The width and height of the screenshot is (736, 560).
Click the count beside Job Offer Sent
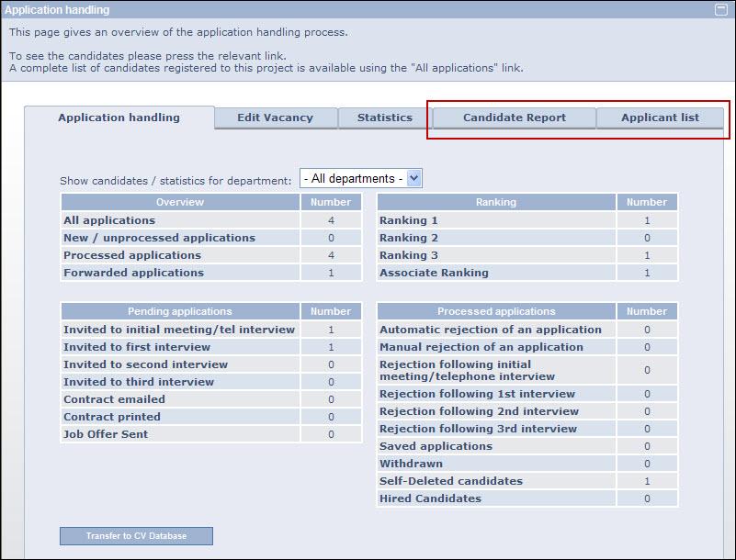pyautogui.click(x=331, y=434)
